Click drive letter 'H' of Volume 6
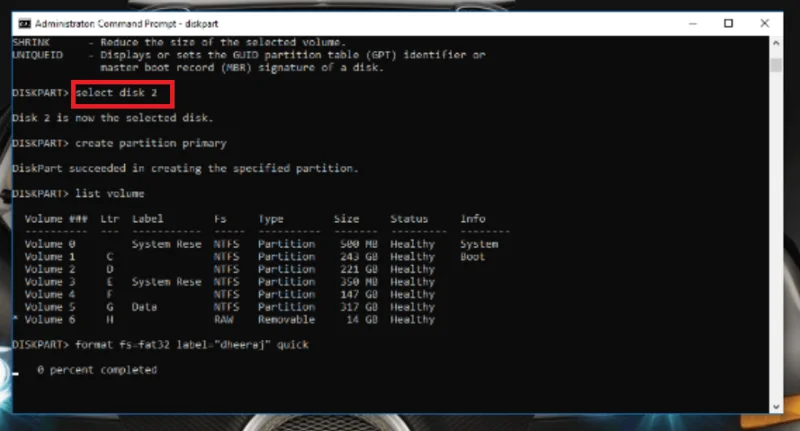The height and width of the screenshot is (431, 800). coord(110,320)
